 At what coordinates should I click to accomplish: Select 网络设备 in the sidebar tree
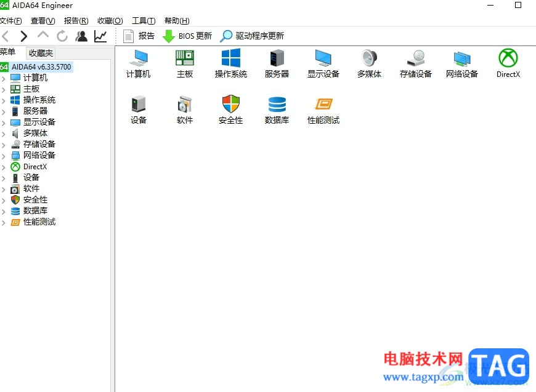(39, 155)
